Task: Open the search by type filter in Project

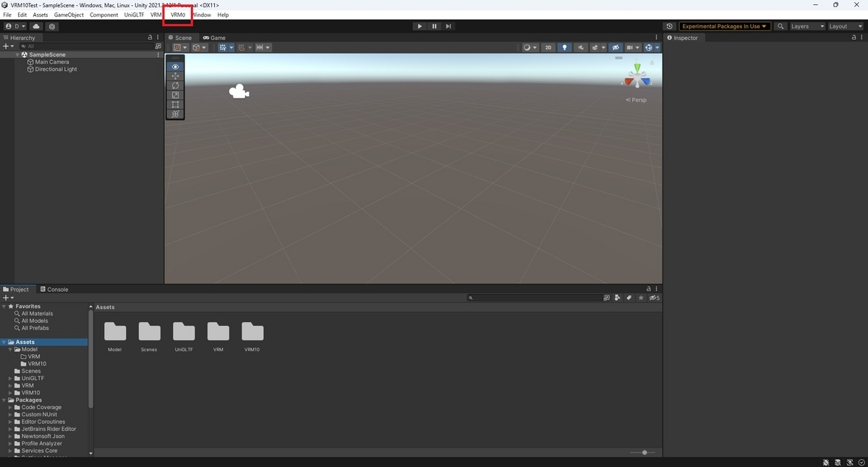Action: [x=618, y=297]
